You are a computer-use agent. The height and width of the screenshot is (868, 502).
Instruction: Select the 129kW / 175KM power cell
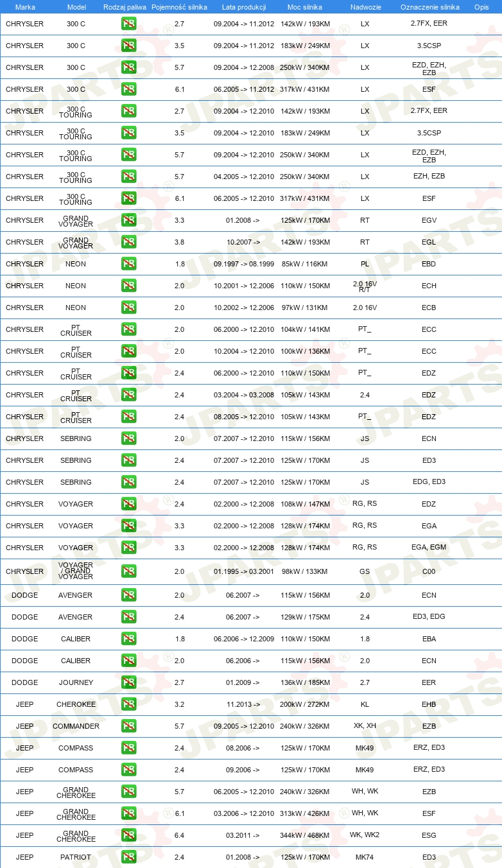point(305,617)
